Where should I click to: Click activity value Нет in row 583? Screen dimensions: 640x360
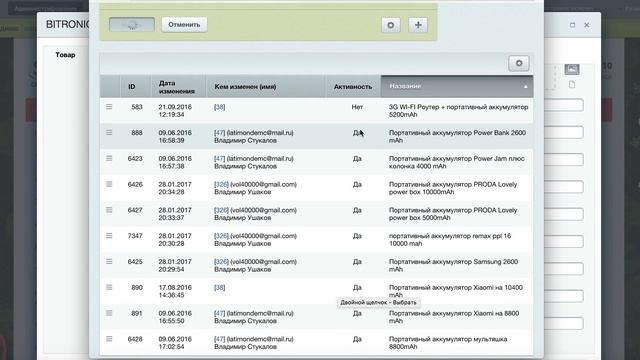click(357, 107)
